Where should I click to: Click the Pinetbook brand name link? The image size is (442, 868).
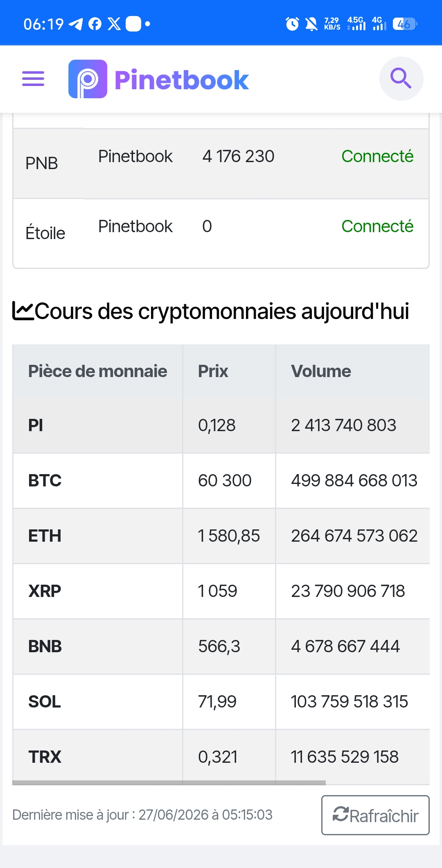tap(182, 80)
